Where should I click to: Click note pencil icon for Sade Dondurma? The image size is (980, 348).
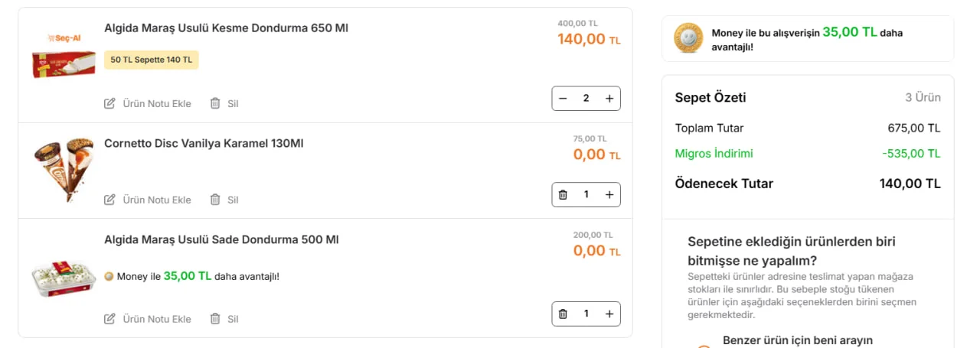(x=109, y=319)
